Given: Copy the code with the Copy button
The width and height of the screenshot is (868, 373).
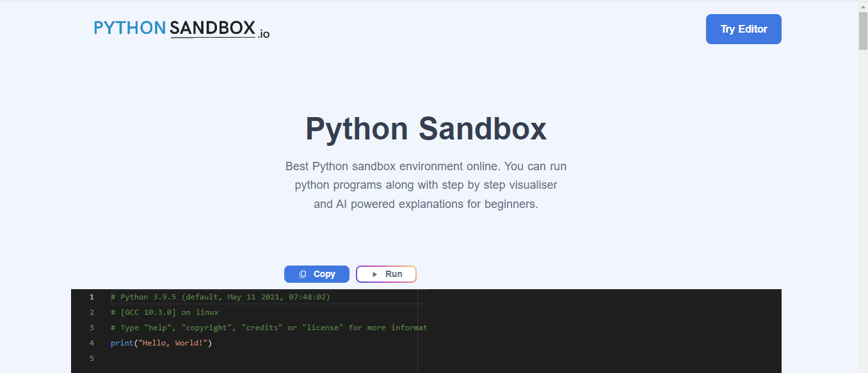Looking at the screenshot, I should click(317, 274).
